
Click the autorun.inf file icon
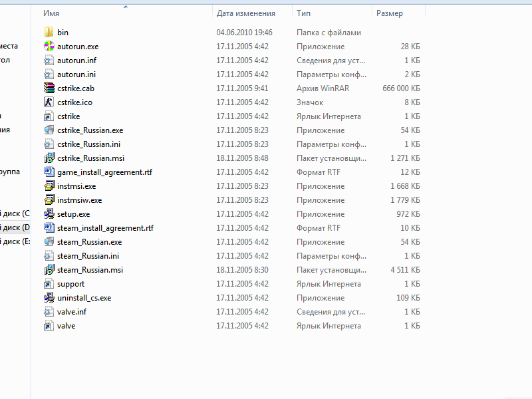(x=49, y=60)
